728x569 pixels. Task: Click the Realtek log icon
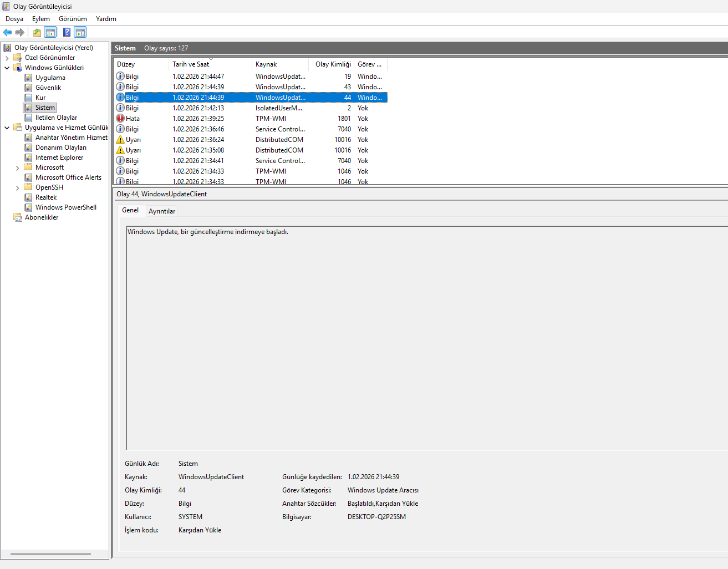coord(28,197)
